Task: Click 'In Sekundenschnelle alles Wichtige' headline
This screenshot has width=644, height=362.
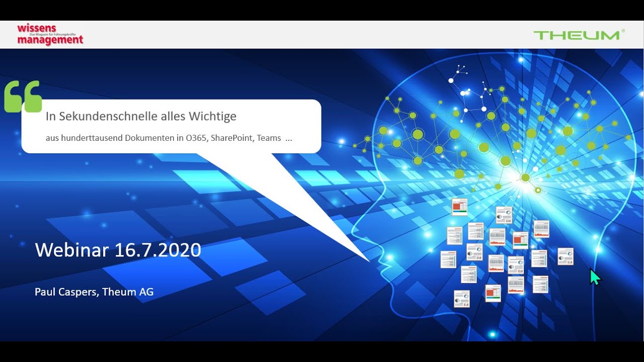Action: (141, 116)
